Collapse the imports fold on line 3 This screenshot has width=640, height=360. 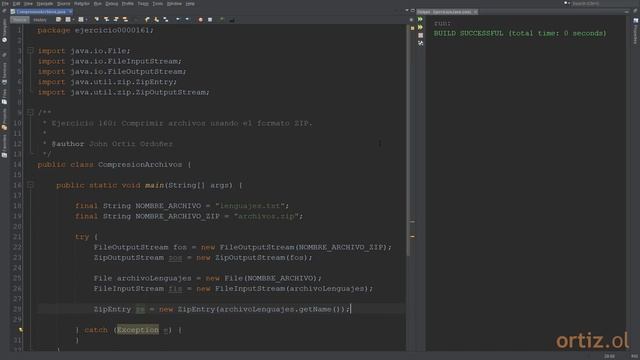tap(30, 51)
